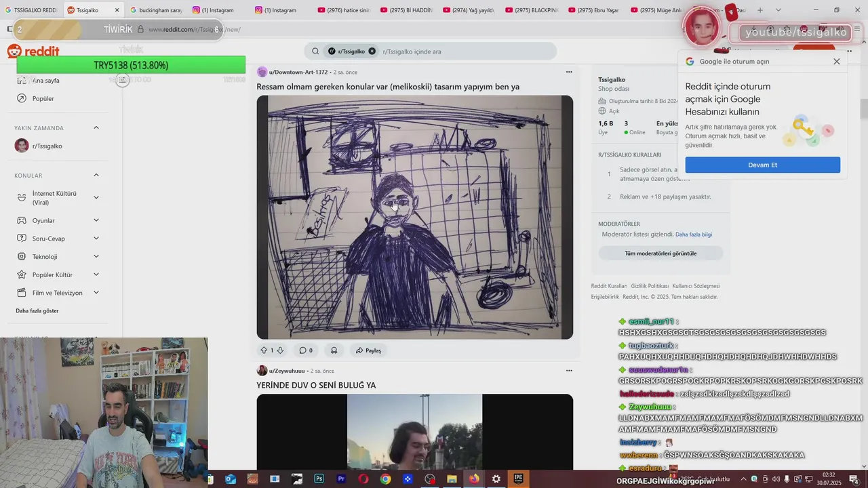This screenshot has height=488, width=868.
Task: Open u/Zeywuhuuu profile
Action: pyautogui.click(x=287, y=371)
